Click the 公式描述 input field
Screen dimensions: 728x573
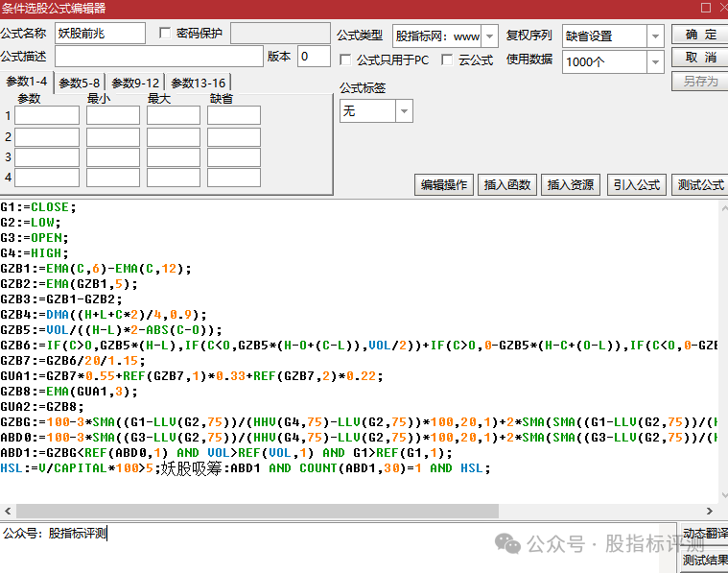159,57
